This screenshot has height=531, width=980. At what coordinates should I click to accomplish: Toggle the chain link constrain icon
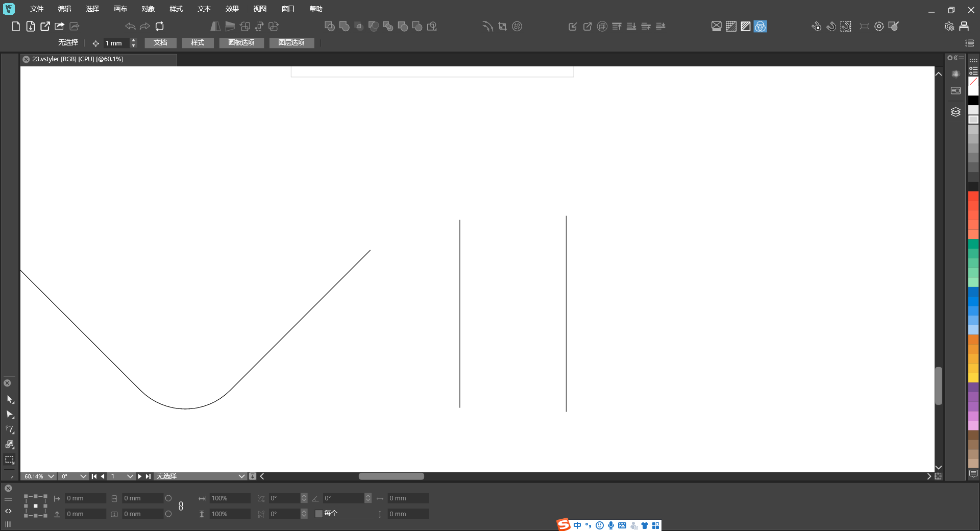click(181, 506)
